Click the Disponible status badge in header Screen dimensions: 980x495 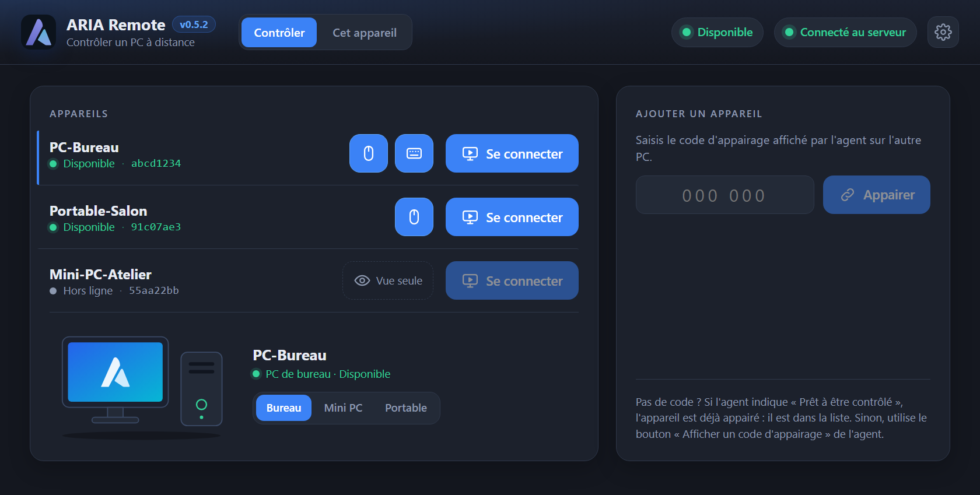pyautogui.click(x=717, y=32)
